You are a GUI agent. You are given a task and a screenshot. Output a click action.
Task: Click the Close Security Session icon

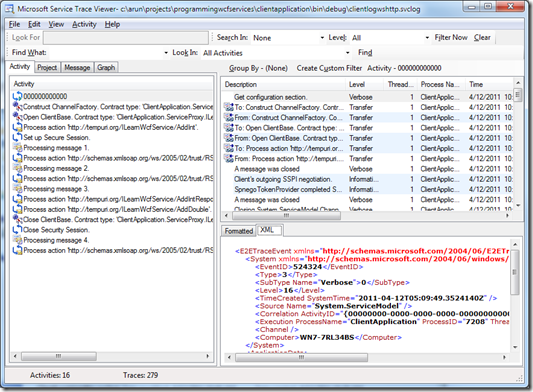point(17,229)
